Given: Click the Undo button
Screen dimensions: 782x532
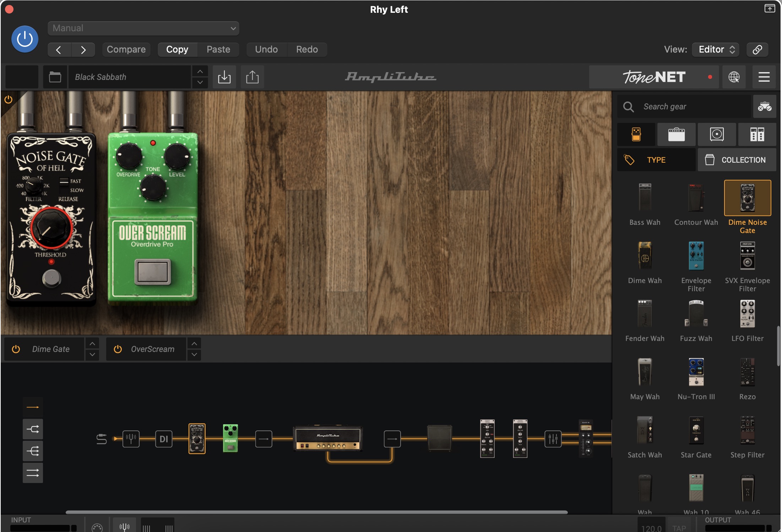Looking at the screenshot, I should click(x=266, y=49).
